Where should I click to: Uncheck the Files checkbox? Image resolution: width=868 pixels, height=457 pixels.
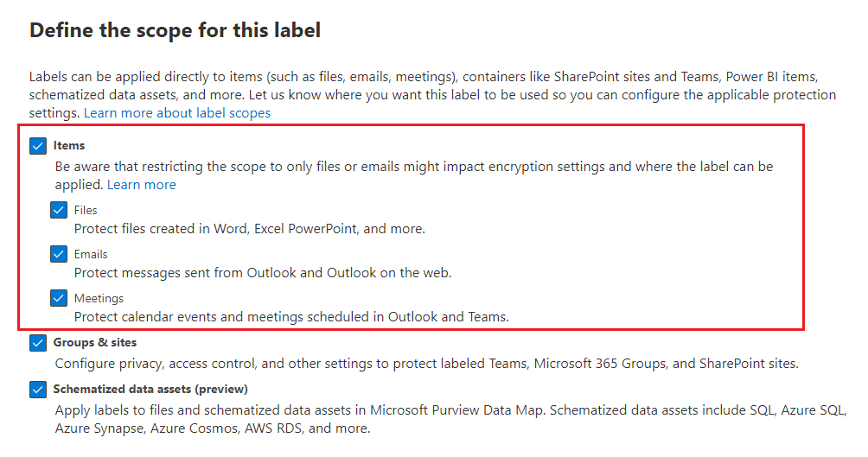[59, 210]
